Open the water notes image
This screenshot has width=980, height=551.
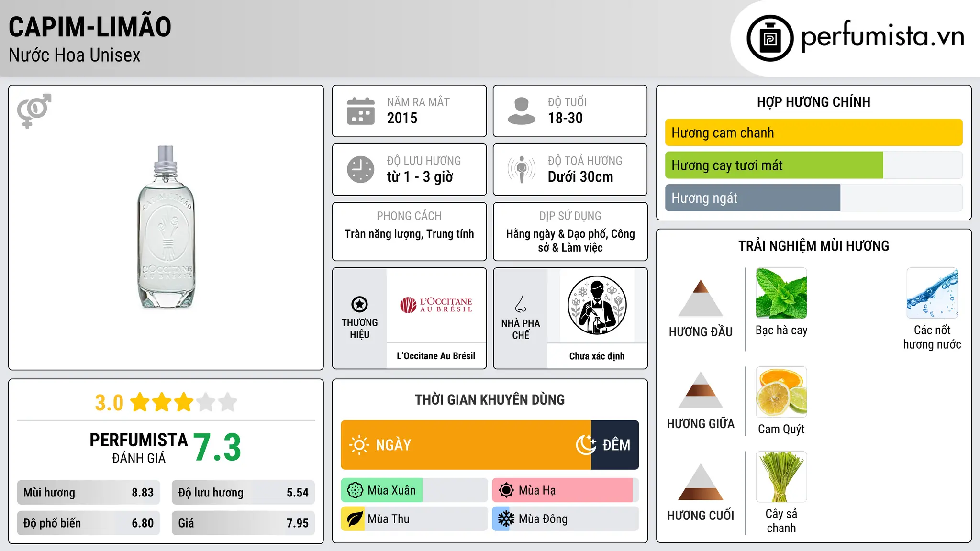(932, 293)
